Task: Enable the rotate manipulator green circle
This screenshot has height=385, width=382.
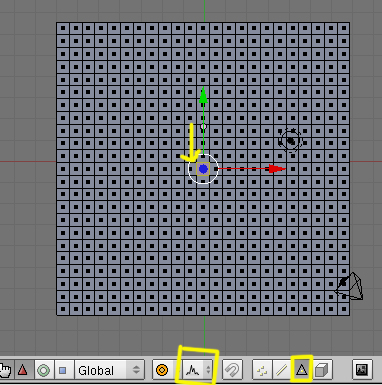Action: 43,370
